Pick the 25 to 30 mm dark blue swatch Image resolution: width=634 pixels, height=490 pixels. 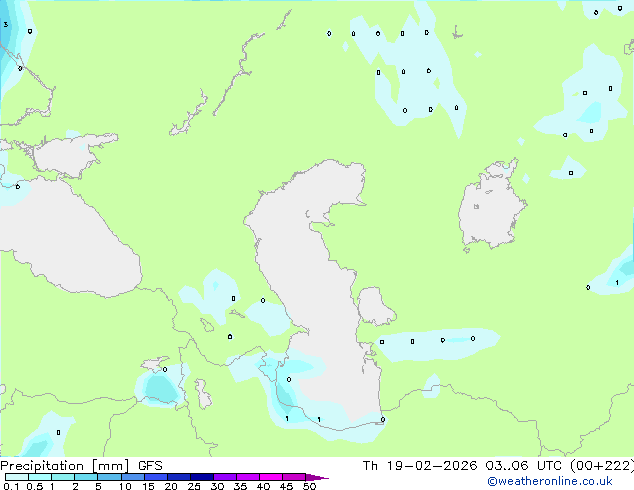(x=202, y=477)
